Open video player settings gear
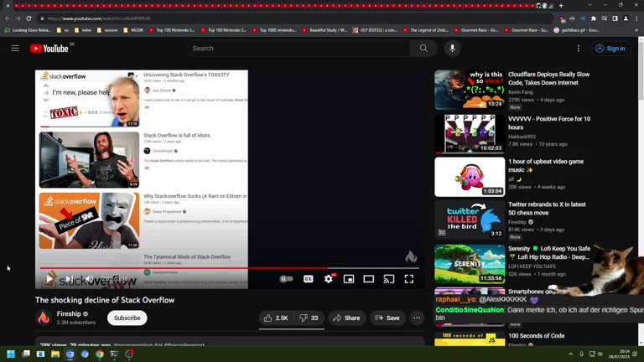 (329, 279)
